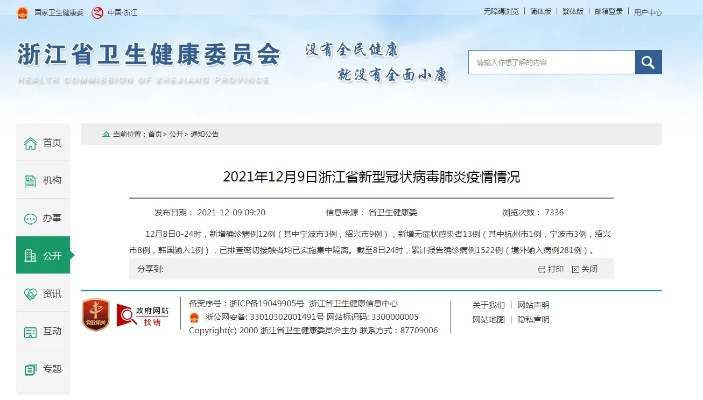The image size is (703, 400).
Task: Click the breadcrumb home icon
Action: click(x=106, y=134)
